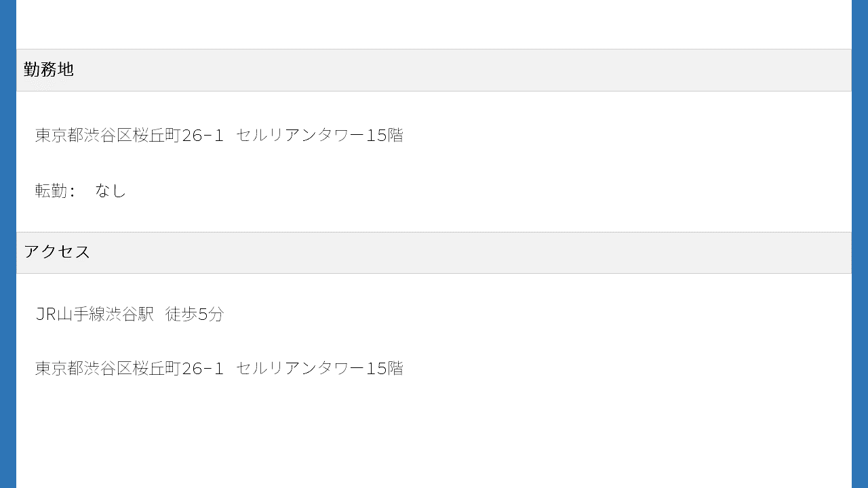Click the なし transfer value
Image resolution: width=868 pixels, height=488 pixels.
pyautogui.click(x=111, y=191)
